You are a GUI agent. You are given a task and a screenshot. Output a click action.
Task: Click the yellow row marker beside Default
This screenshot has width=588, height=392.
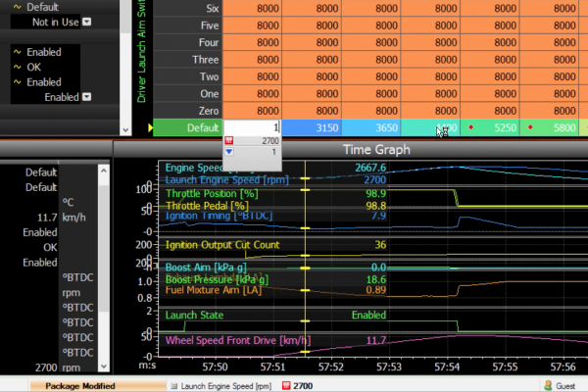[x=150, y=127]
